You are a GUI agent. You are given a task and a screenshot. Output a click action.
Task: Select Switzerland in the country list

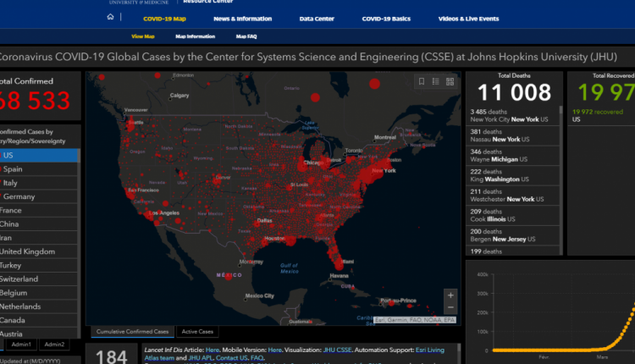pos(38,279)
